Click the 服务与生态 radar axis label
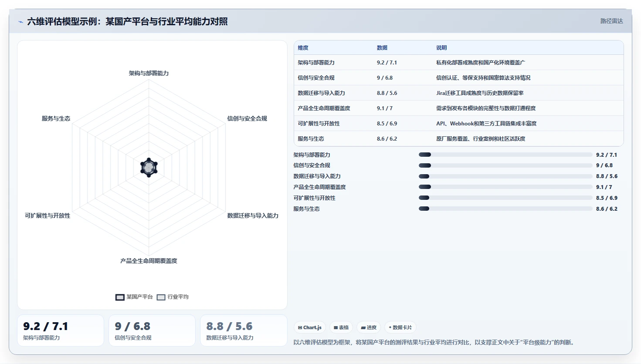Screen dimensions: 641x364 [56, 118]
